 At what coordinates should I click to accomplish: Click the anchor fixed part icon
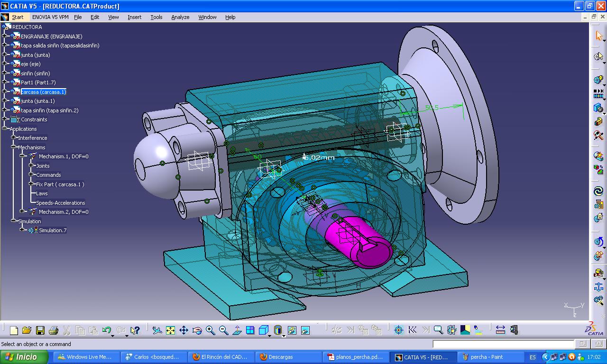pyautogui.click(x=598, y=287)
